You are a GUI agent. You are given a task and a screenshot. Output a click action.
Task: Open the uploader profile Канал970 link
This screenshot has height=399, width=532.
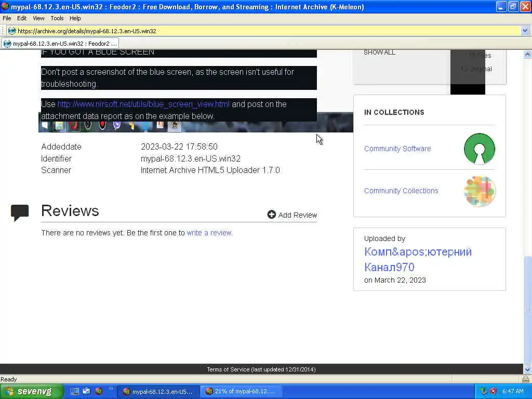click(418, 259)
